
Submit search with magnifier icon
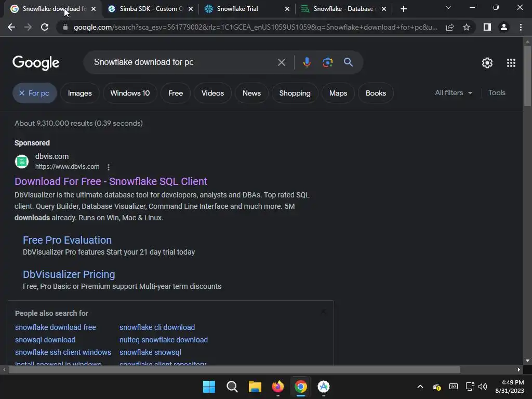click(x=348, y=62)
